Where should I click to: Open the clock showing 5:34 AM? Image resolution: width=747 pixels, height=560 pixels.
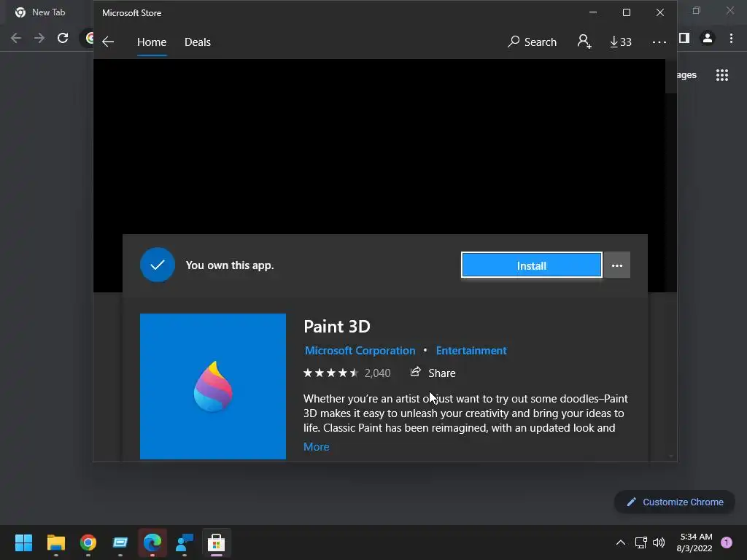coord(694,542)
